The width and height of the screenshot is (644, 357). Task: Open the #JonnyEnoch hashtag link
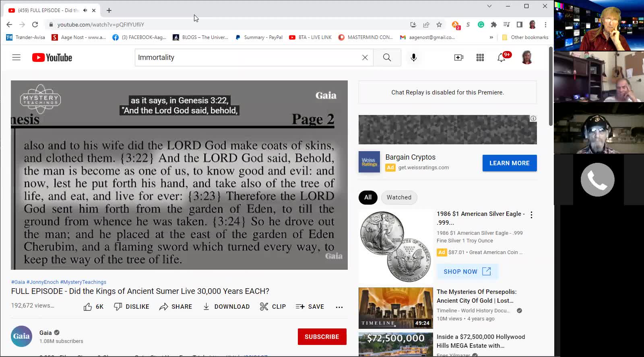coord(42,282)
